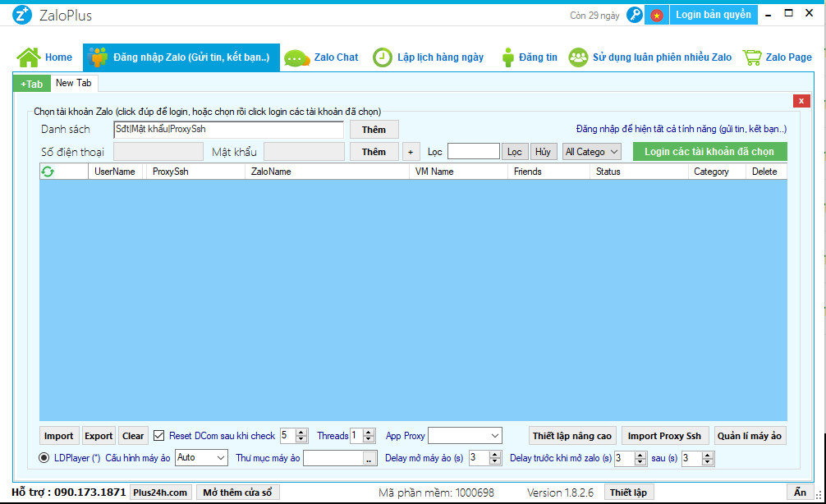Click the Export button
826x504 pixels.
(99, 436)
